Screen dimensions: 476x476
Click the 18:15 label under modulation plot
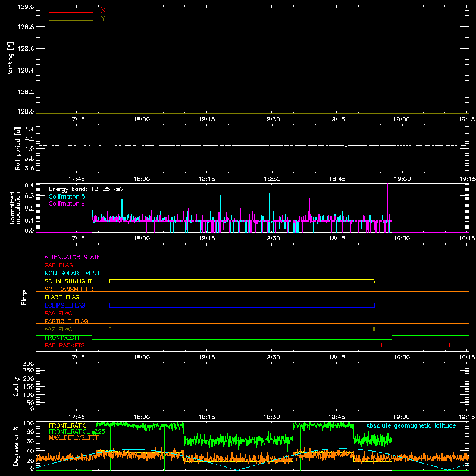(x=206, y=239)
